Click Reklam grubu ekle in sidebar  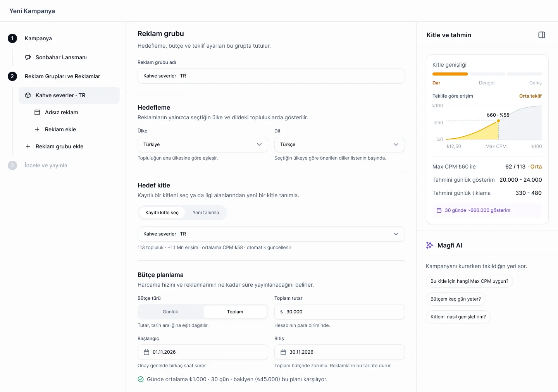[60, 146]
